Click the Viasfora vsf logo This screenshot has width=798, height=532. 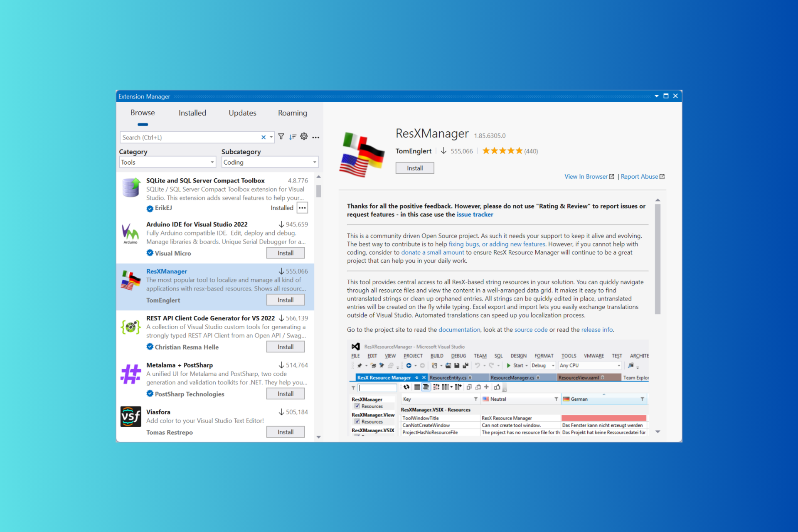click(131, 416)
